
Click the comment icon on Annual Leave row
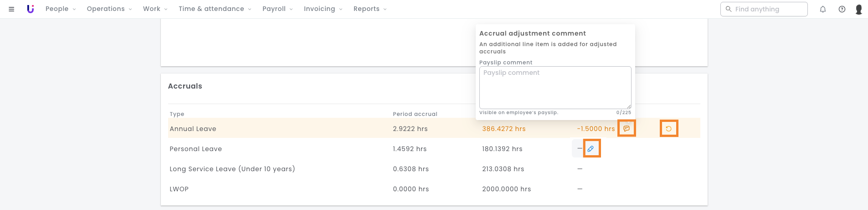pyautogui.click(x=627, y=129)
